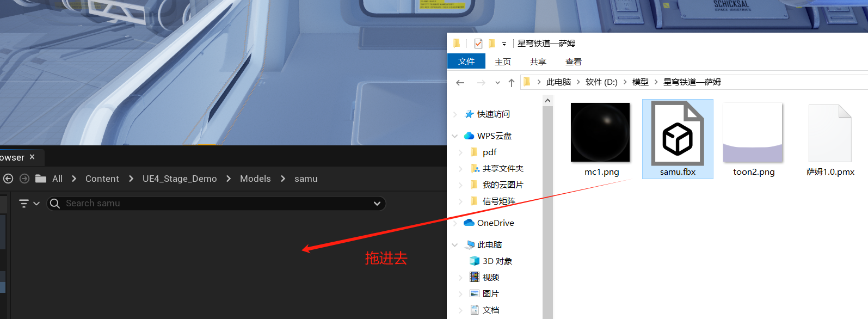Open the 共享 ribbon tab
This screenshot has width=868, height=319.
tap(538, 62)
